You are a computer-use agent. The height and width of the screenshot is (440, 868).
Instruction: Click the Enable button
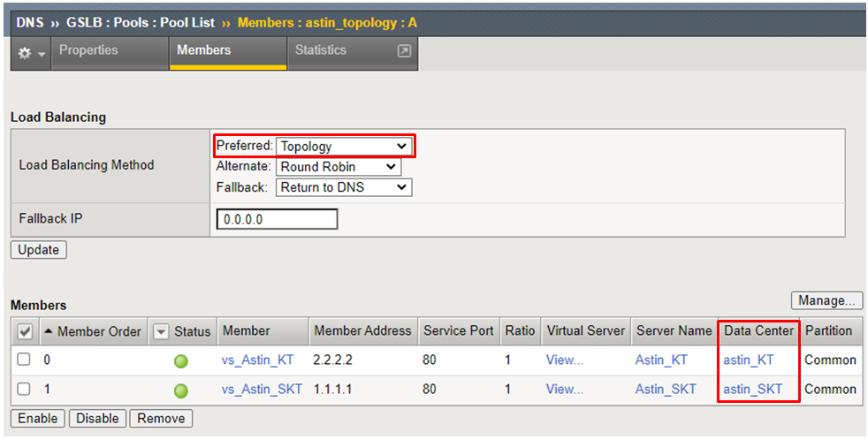[x=38, y=419]
